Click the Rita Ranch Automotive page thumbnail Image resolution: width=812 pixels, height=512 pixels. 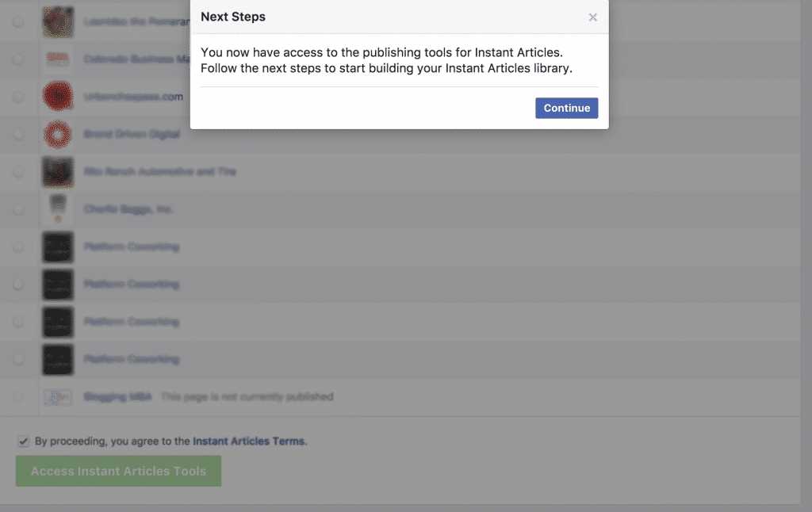(x=58, y=172)
